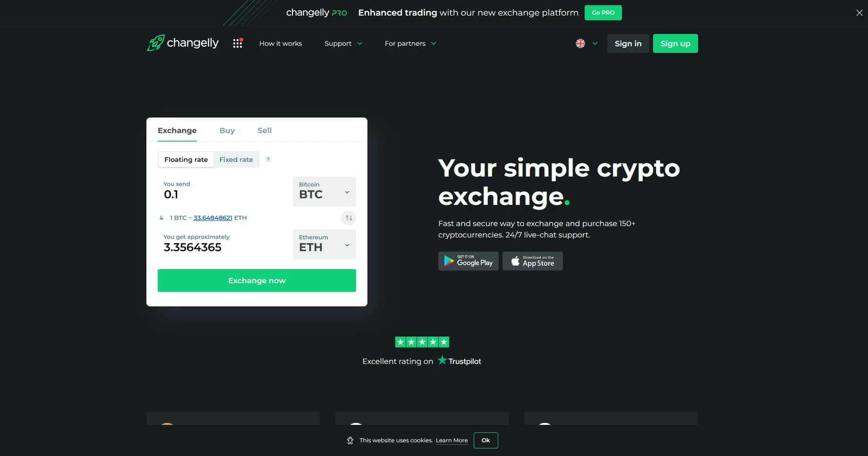Screen dimensions: 868x456
Task: Click the You send amount field
Action: click(225, 192)
